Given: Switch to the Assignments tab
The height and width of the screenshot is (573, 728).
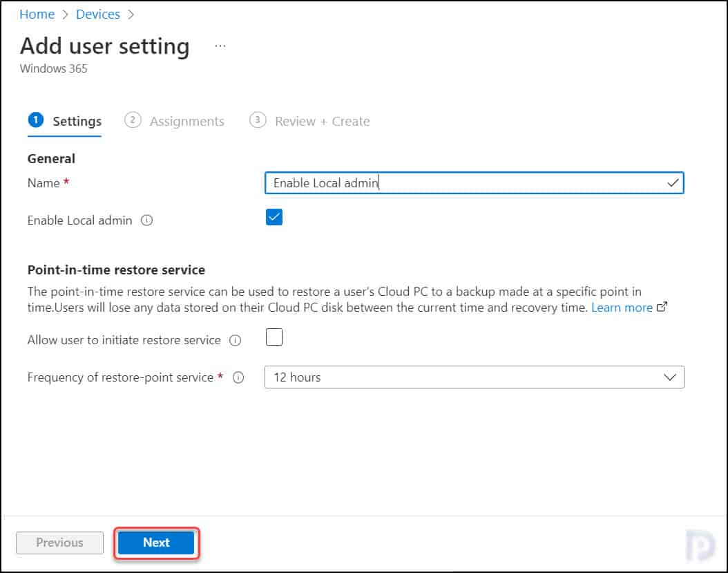Looking at the screenshot, I should point(175,121).
